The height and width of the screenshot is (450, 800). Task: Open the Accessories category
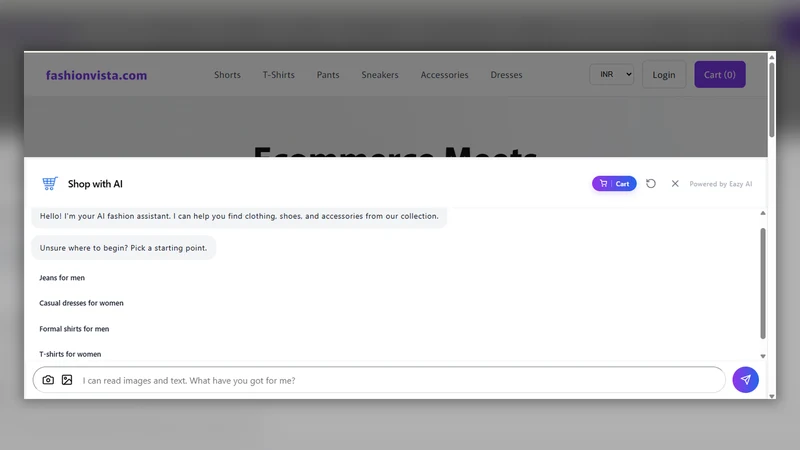[x=444, y=74]
